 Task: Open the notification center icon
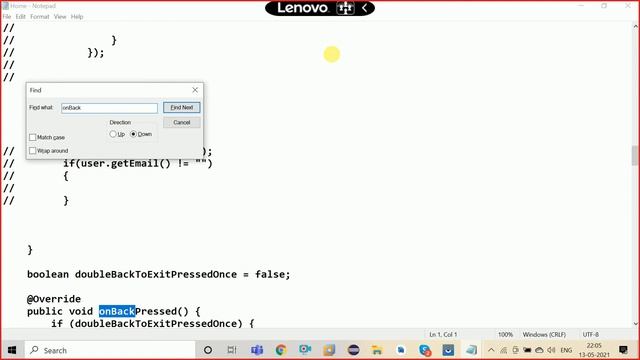(623, 350)
